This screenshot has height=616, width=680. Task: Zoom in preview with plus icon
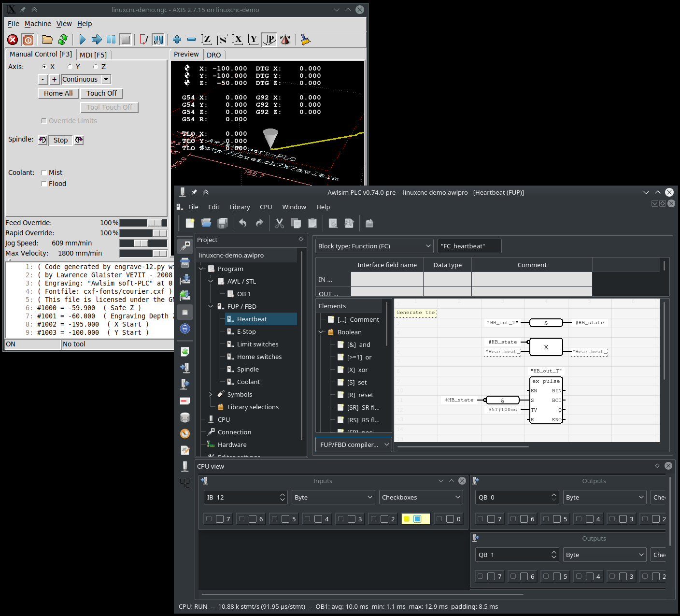coord(177,40)
